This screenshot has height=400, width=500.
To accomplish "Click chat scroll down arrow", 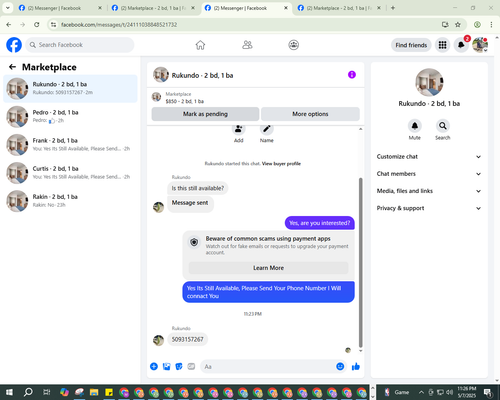I will [x=360, y=351].
